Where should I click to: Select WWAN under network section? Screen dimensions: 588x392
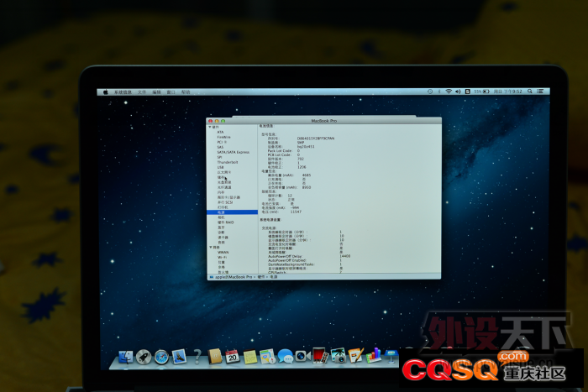tap(223, 253)
